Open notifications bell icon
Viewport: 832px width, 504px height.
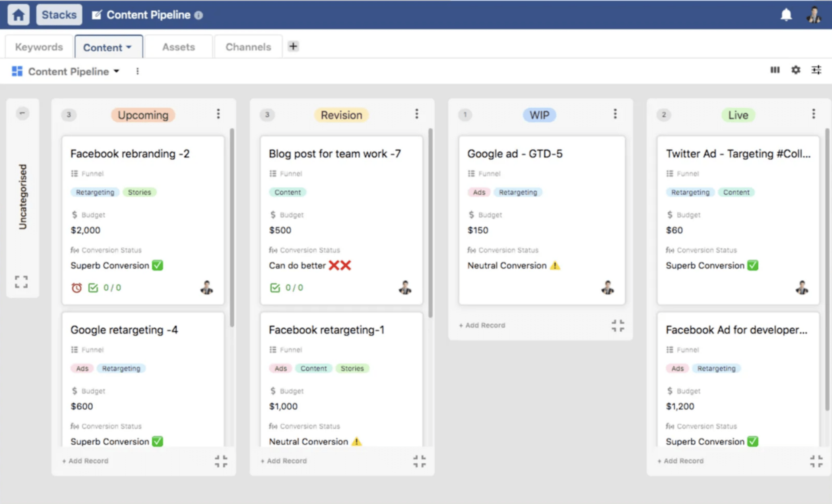[786, 15]
